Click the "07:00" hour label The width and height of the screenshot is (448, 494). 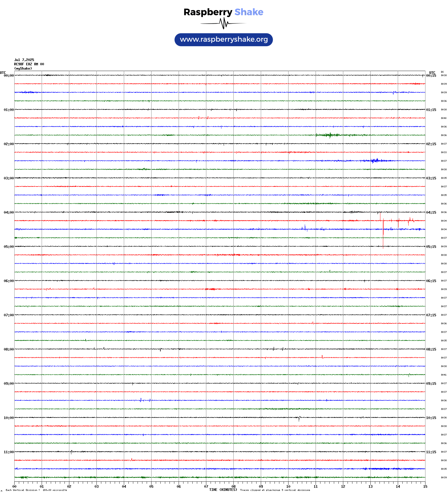pyautogui.click(x=9, y=315)
